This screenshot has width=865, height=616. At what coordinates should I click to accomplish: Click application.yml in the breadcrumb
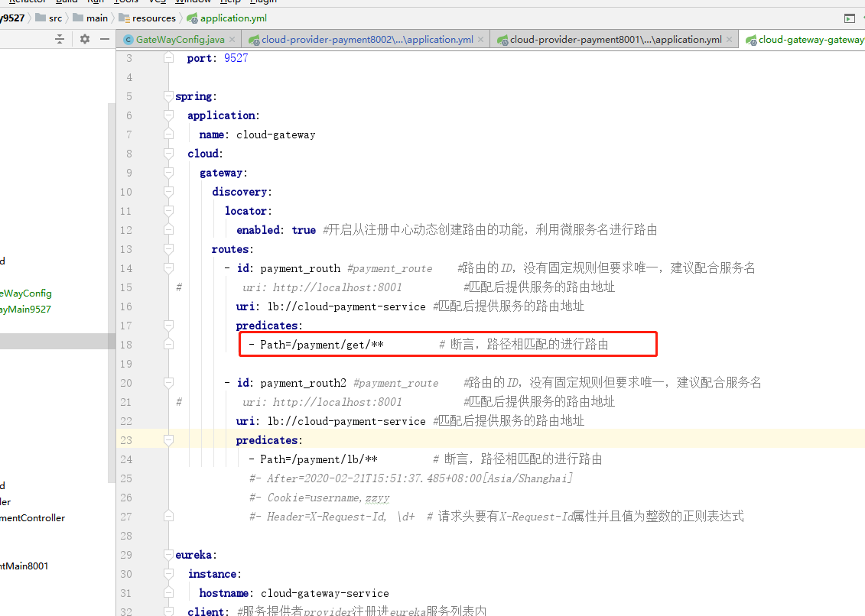226,18
